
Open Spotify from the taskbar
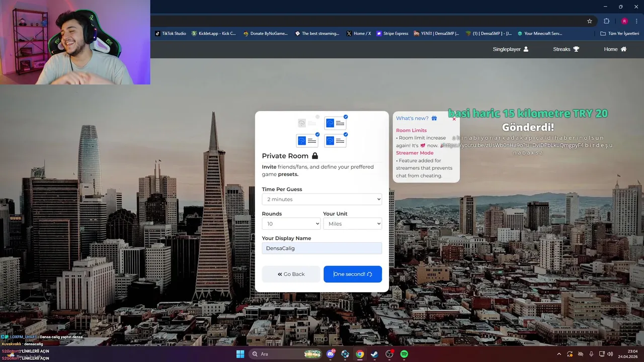[404, 354]
